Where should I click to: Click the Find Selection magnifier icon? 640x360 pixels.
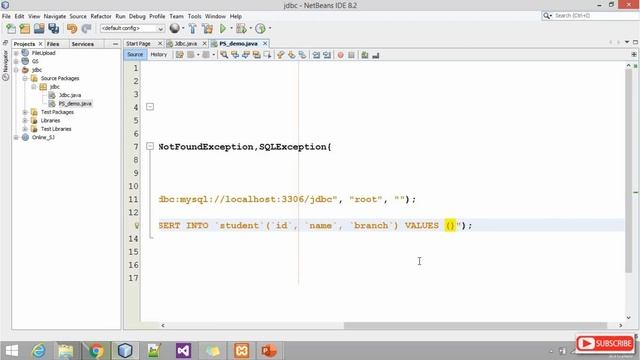pyautogui.click(x=224, y=55)
